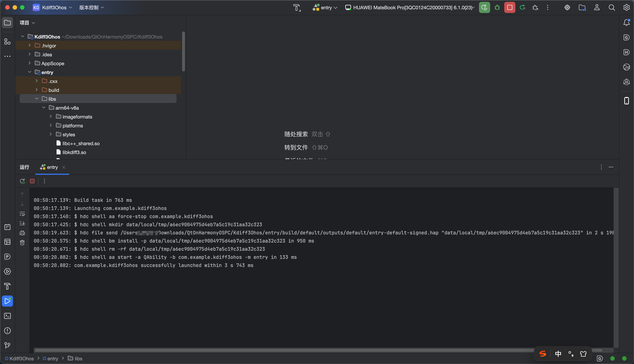Click the more actions dots in top toolbar
634x364 pixels.
(x=548, y=8)
